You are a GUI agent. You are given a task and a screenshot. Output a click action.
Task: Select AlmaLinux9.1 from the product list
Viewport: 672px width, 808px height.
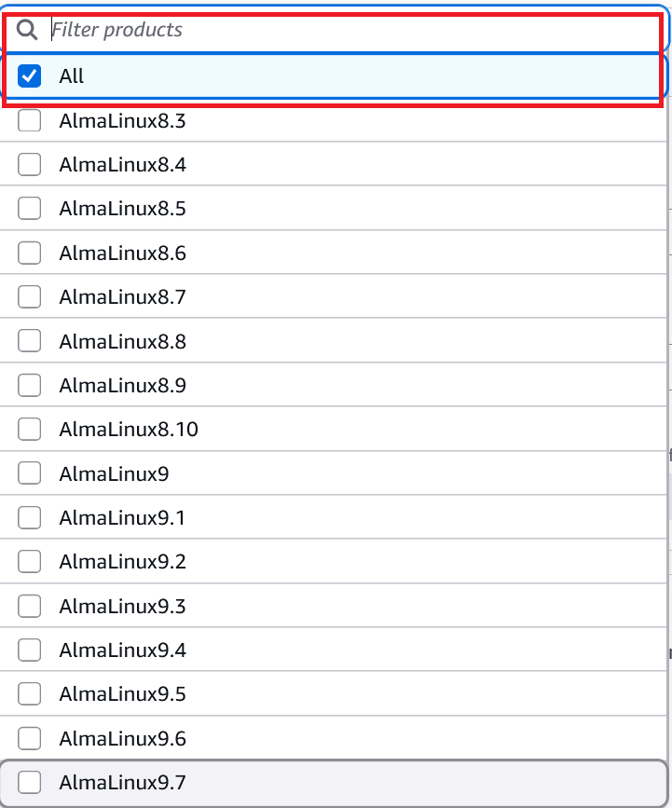(x=122, y=517)
